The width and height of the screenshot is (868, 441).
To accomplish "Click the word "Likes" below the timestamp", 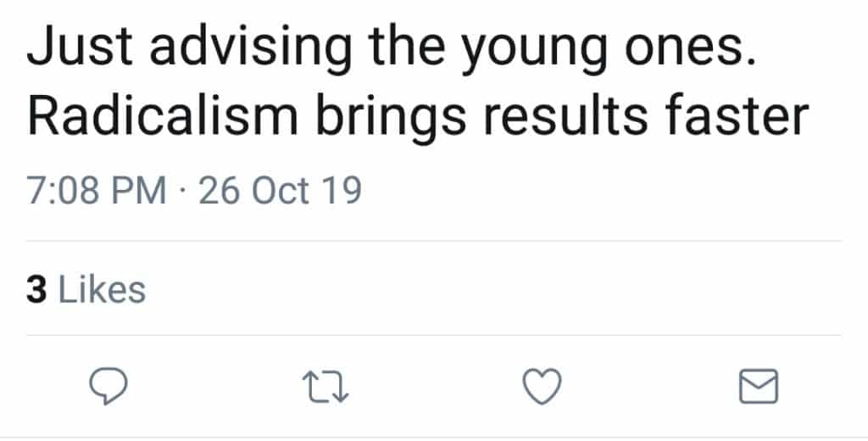I will click(x=102, y=290).
